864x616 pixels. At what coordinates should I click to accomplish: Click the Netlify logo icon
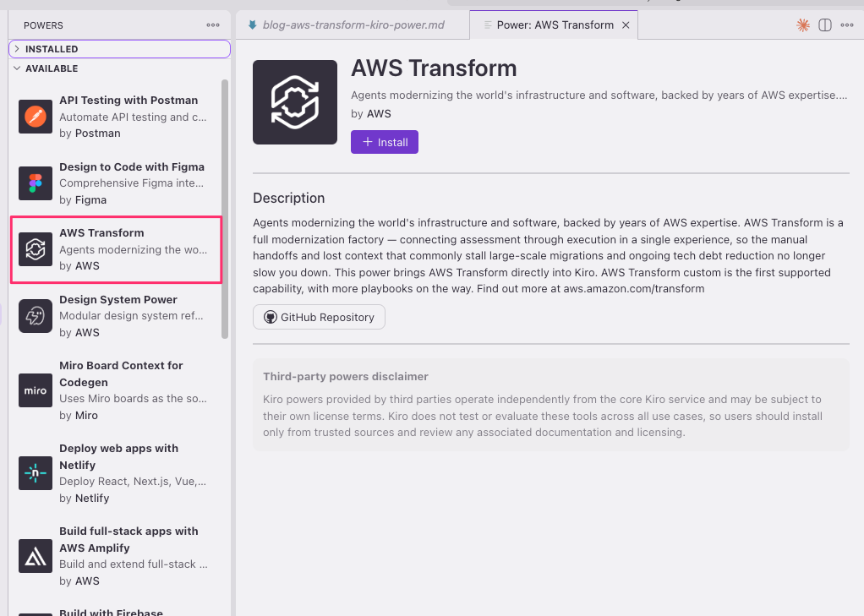(36, 473)
